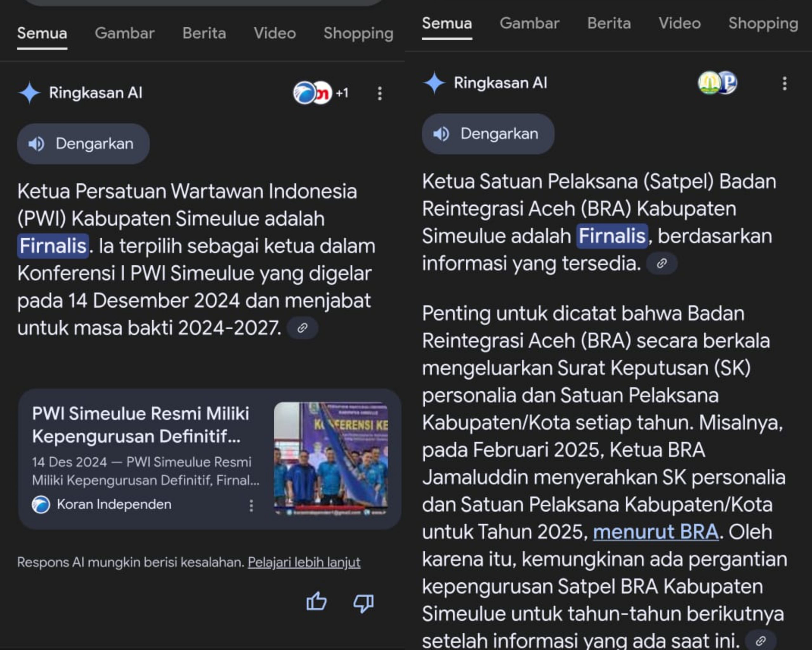Click left panel source icons with +1

320,93
